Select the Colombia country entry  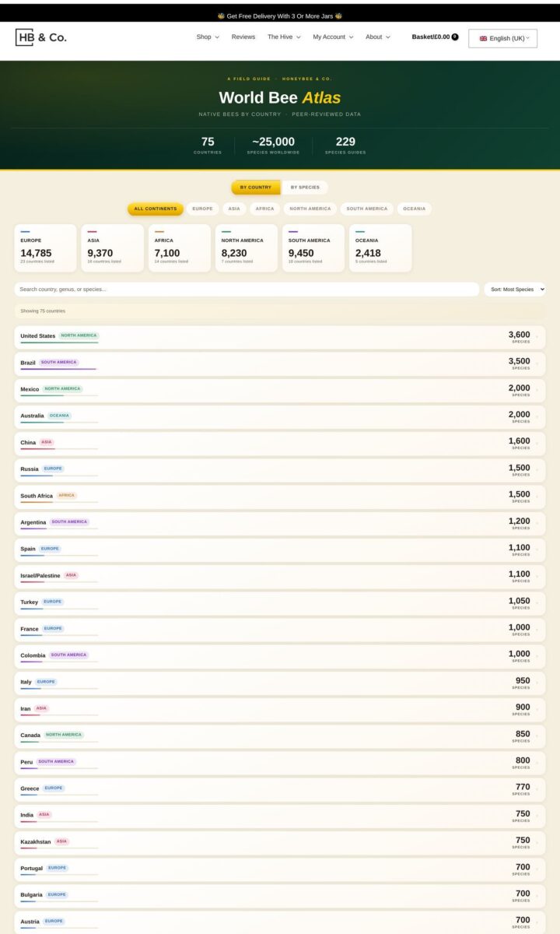point(280,656)
